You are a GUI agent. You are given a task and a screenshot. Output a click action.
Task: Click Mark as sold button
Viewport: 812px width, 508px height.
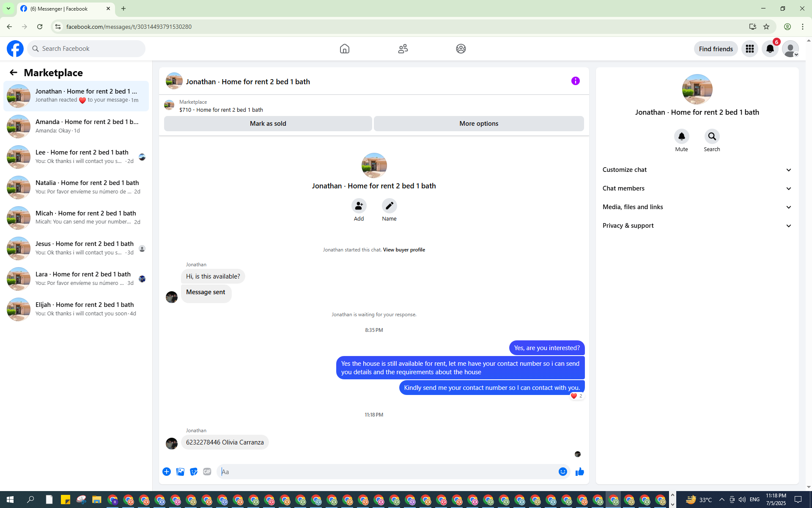268,124
